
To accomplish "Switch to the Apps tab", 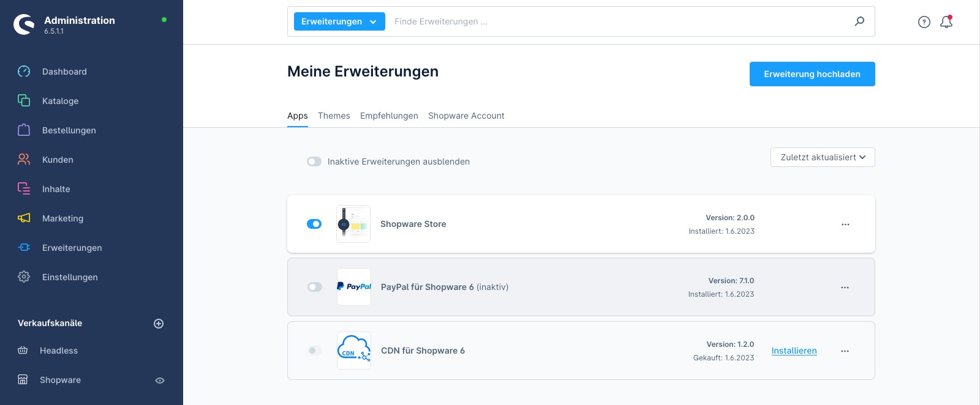I will tap(298, 116).
